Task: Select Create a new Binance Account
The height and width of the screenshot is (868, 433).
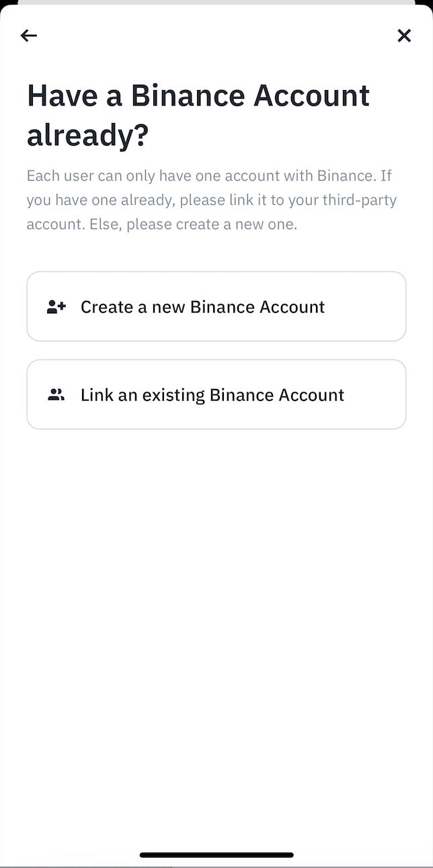Action: (216, 306)
